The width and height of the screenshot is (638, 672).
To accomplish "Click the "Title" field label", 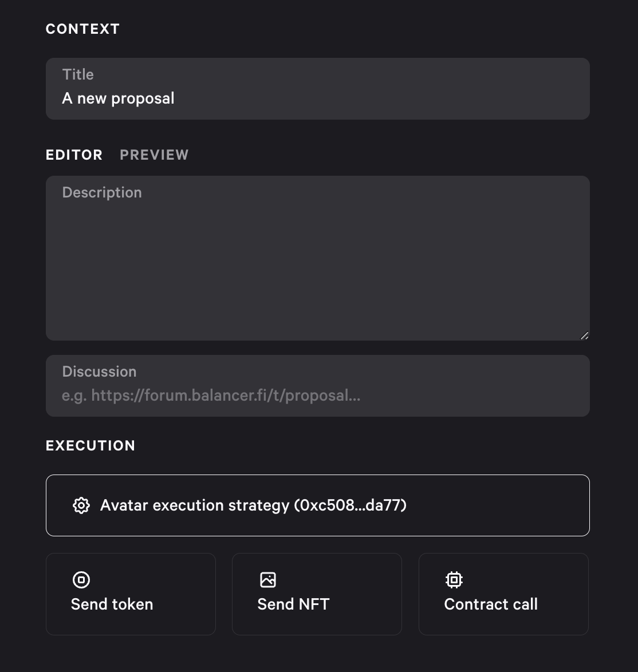I will (x=78, y=74).
